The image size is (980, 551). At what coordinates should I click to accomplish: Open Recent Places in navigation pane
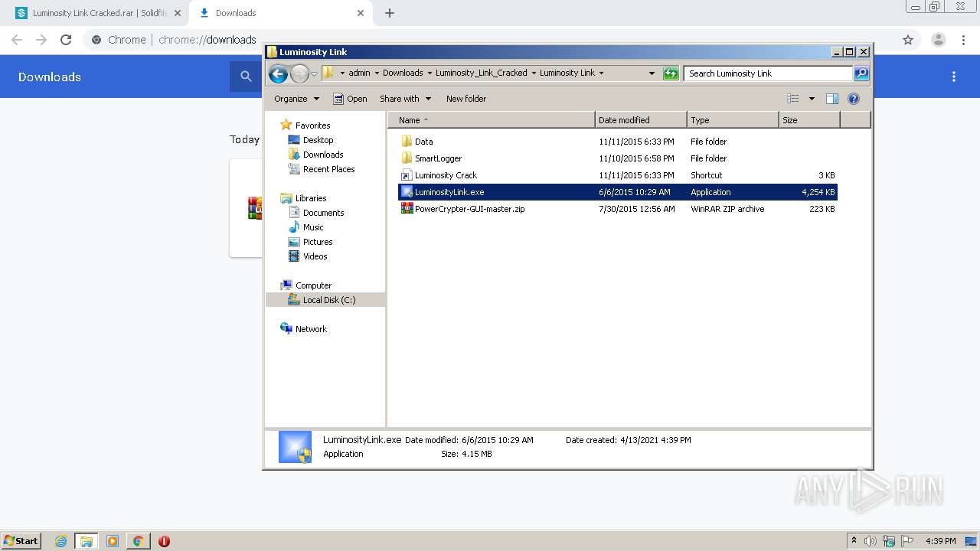click(x=322, y=169)
